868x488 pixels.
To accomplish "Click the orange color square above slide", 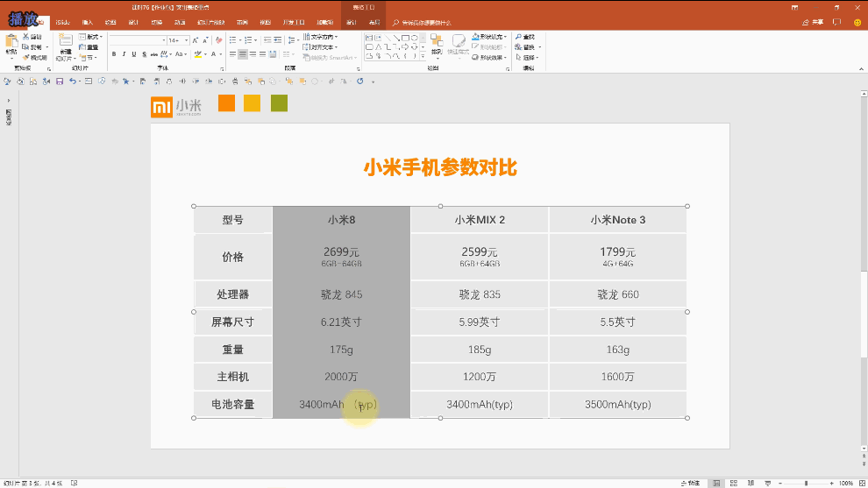I will pos(226,103).
